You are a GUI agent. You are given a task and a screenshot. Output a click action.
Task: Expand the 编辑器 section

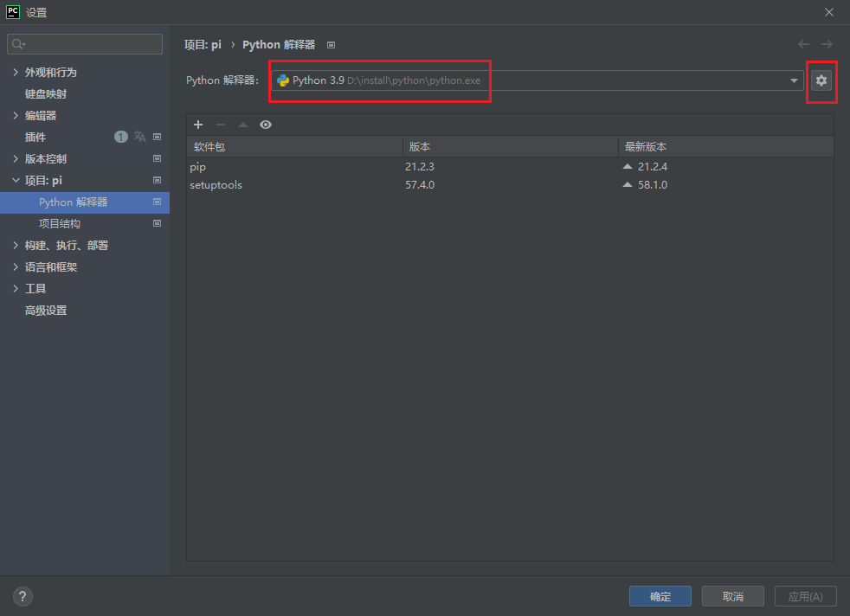[x=16, y=116]
